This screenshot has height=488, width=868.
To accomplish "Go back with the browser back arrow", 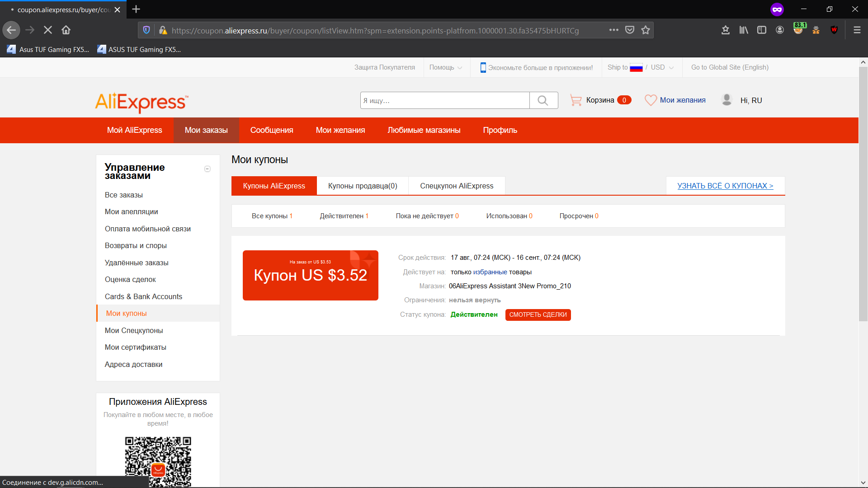I will [11, 30].
